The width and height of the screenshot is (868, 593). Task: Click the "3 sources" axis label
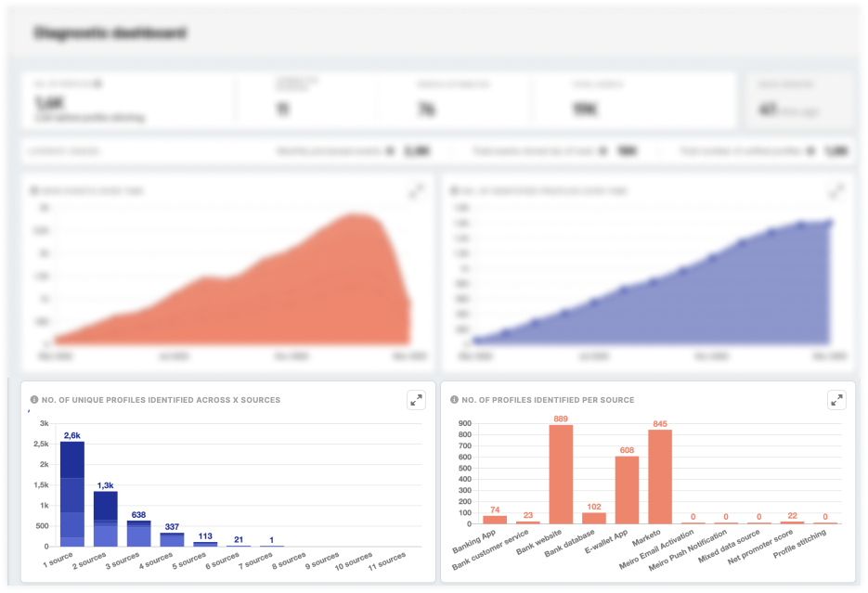[123, 560]
